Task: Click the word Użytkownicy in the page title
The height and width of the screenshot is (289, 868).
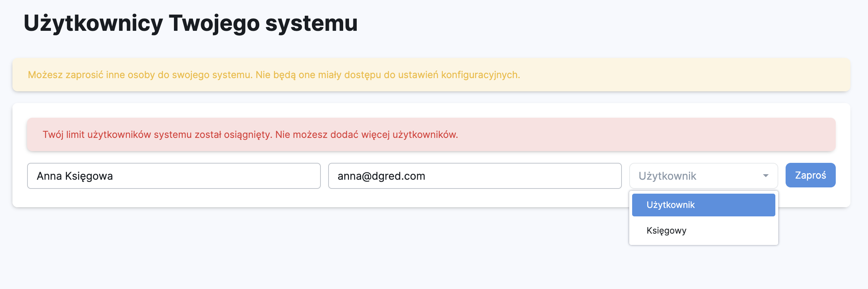Action: tap(93, 23)
